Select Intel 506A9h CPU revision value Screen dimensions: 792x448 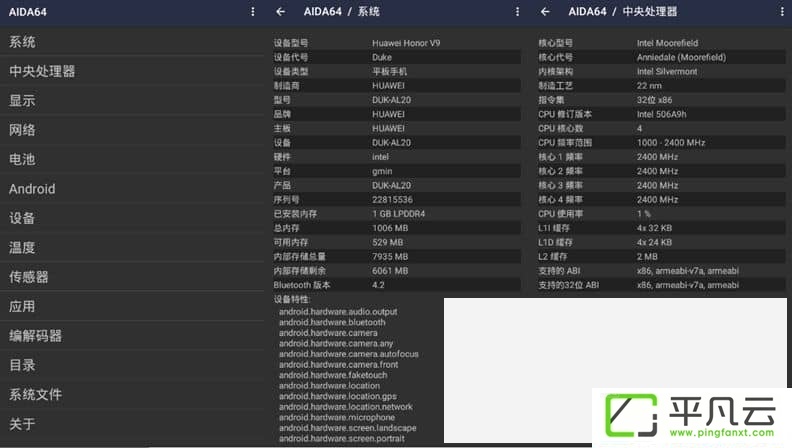point(661,114)
